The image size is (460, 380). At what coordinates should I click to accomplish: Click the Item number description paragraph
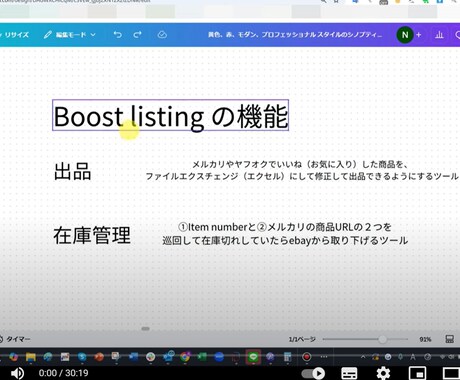[285, 234]
